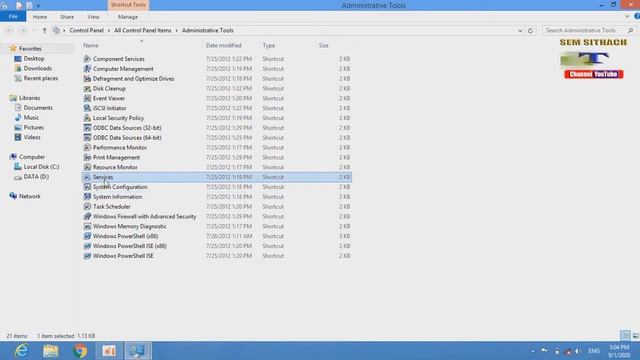The width and height of the screenshot is (640, 360).
Task: Select the Disk Cleanup icon
Action: [87, 88]
